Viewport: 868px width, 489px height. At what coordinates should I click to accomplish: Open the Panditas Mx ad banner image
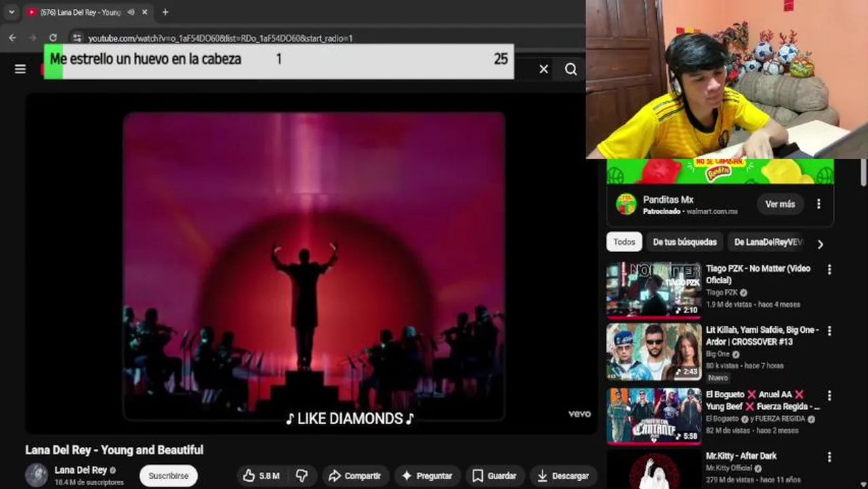(x=720, y=171)
